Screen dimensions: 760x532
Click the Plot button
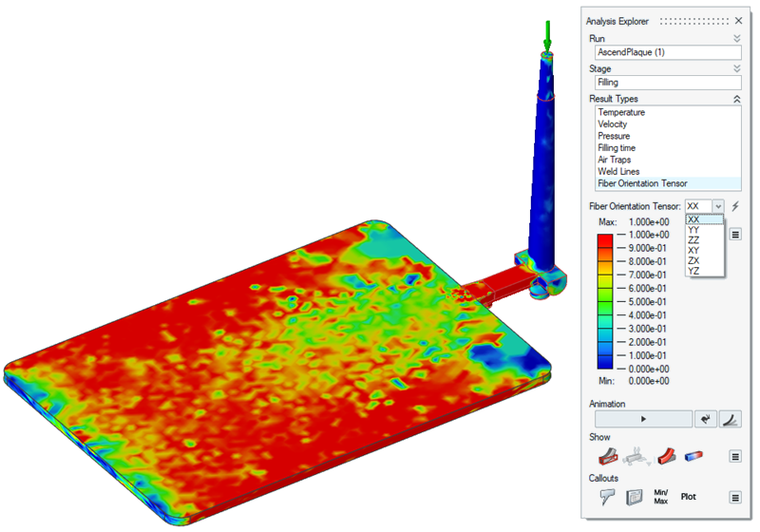pos(689,496)
